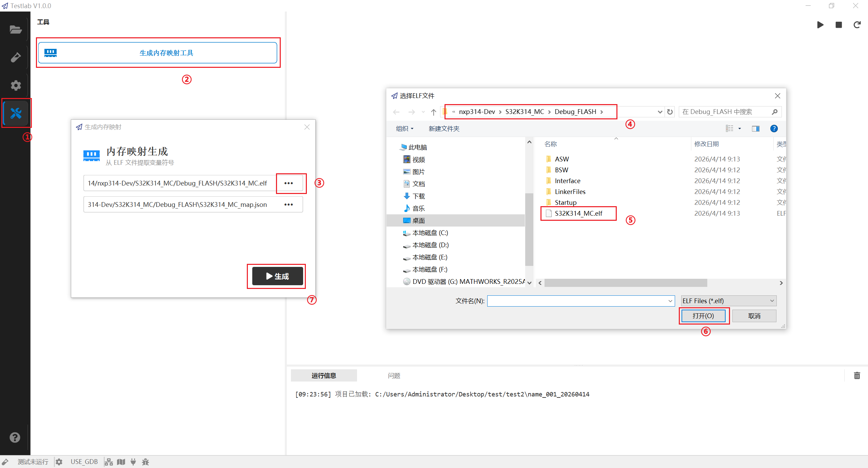
Task: Click horizontal scrollbar in file list
Action: (x=626, y=283)
